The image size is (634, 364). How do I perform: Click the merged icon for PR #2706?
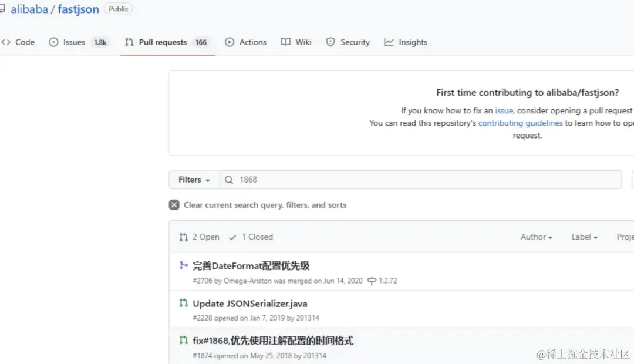pyautogui.click(x=184, y=265)
